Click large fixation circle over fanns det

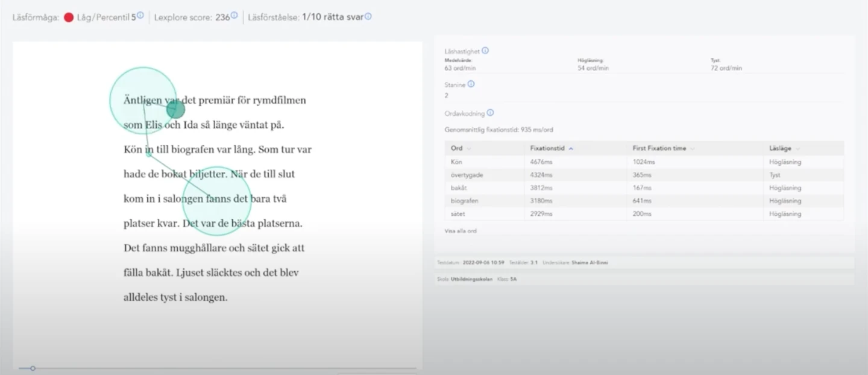pos(217,201)
